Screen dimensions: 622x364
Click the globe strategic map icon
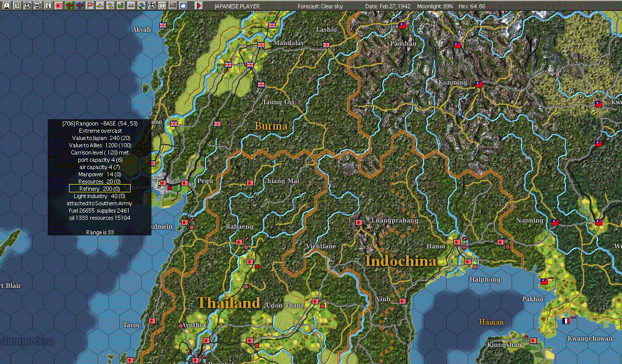[142, 6]
